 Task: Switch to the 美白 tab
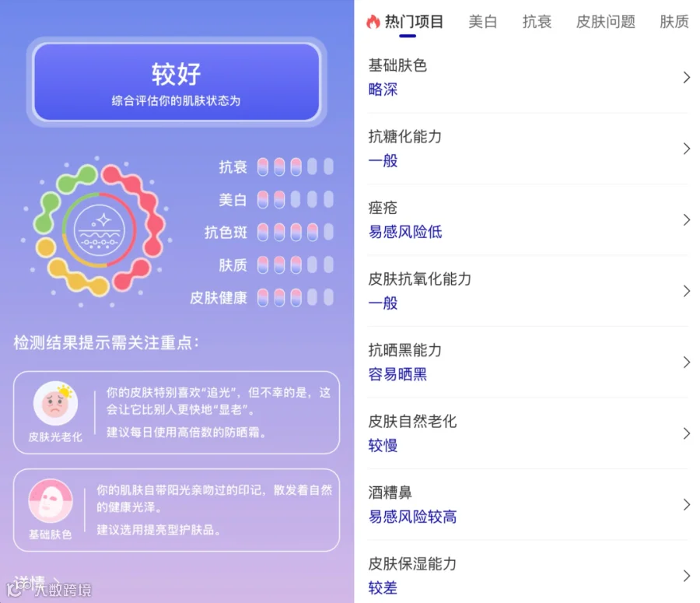[482, 22]
